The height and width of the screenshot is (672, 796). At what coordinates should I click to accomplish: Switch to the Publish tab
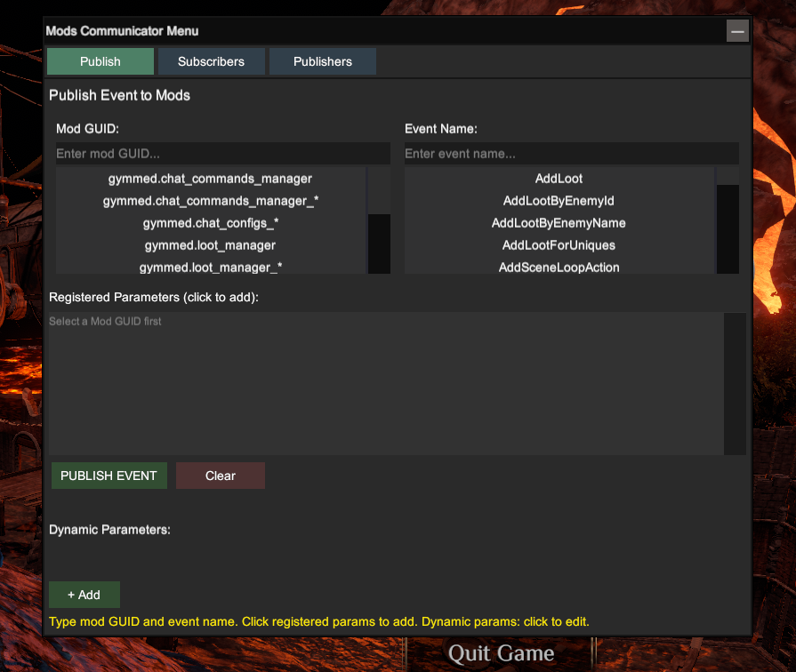coord(100,61)
